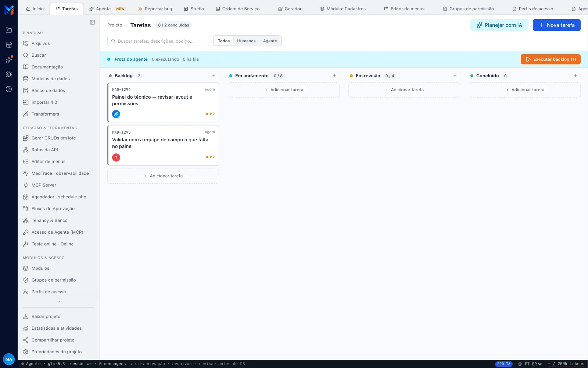Open the AI sparkle icon in left rail
The image size is (588, 368).
[x=9, y=60]
